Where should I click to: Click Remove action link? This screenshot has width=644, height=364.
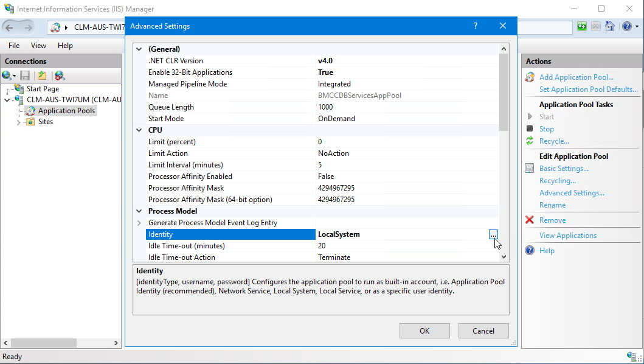[x=552, y=220]
